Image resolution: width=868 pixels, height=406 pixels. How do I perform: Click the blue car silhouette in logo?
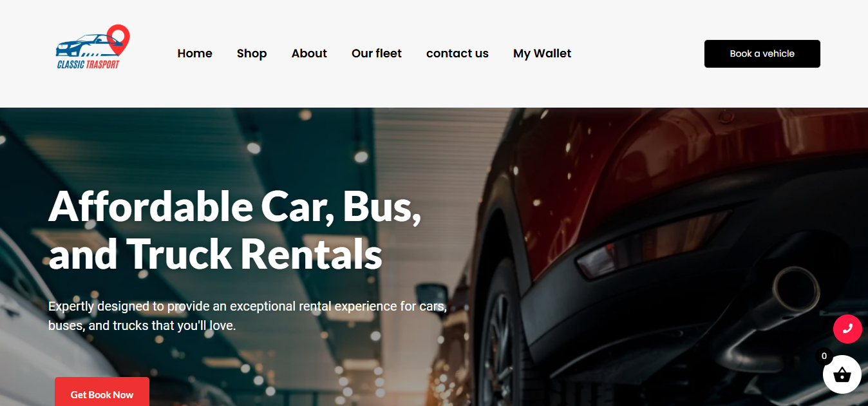82,44
